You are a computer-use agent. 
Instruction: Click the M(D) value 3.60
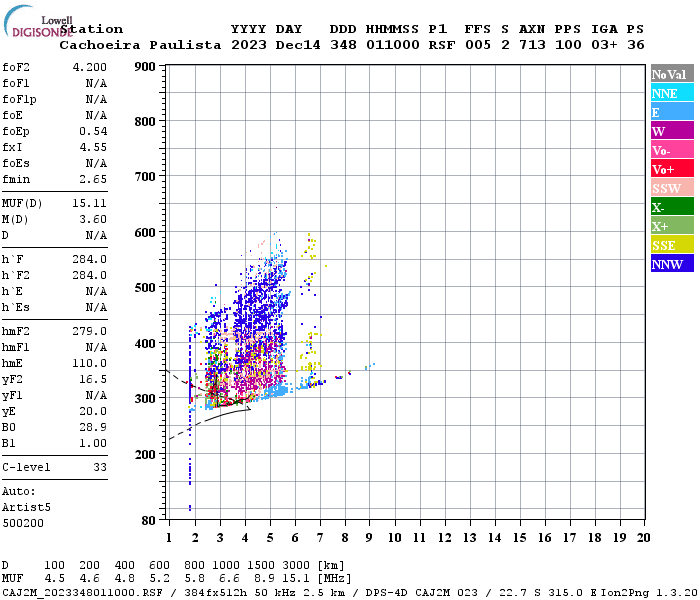pos(93,220)
